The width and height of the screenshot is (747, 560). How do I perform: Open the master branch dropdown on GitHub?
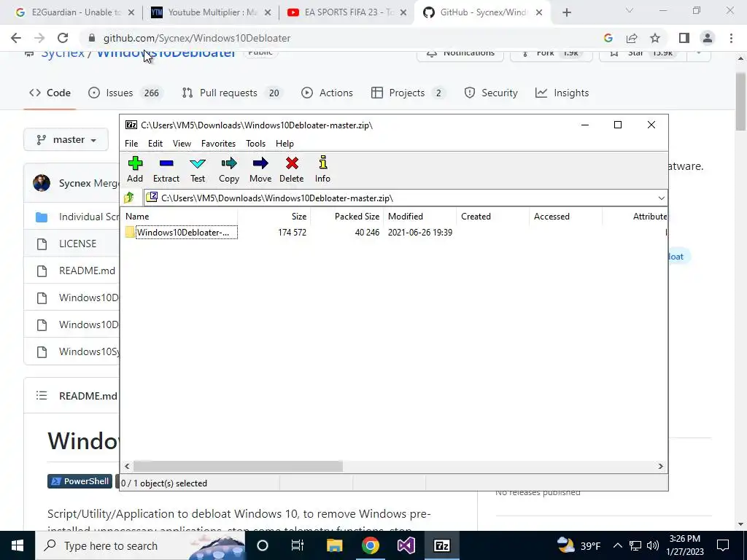click(x=66, y=139)
